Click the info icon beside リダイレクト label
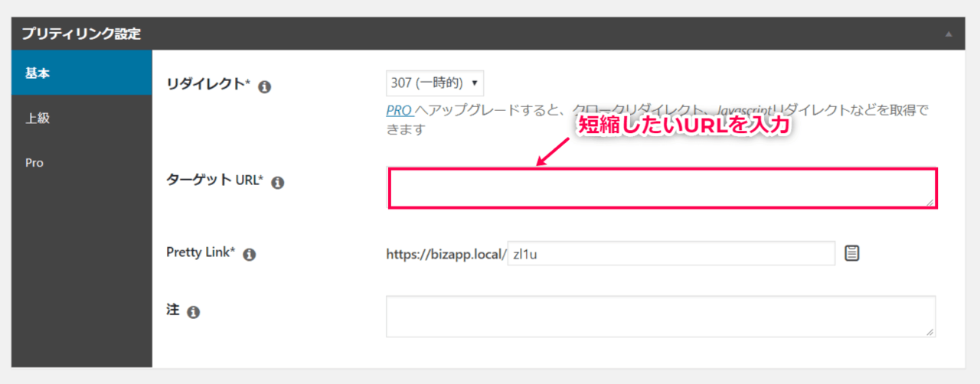Image resolution: width=980 pixels, height=384 pixels. (x=265, y=87)
